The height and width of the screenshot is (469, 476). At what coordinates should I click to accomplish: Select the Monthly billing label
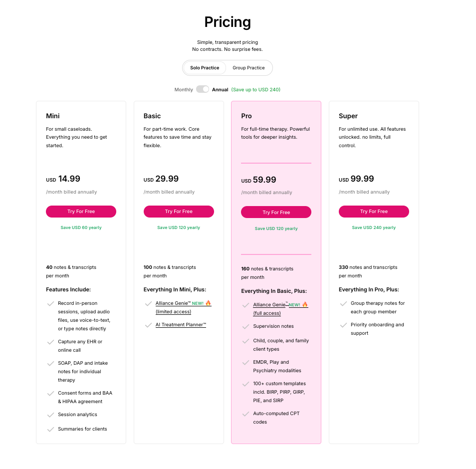coord(184,90)
